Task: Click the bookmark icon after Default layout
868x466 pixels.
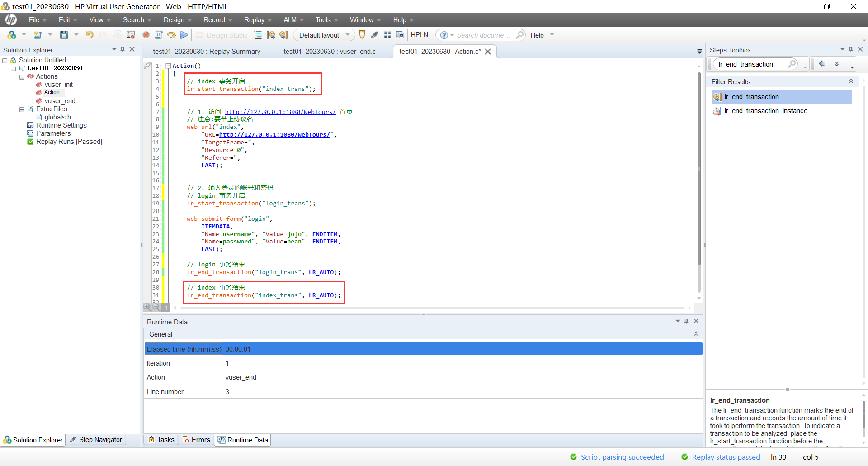Action: (x=362, y=35)
